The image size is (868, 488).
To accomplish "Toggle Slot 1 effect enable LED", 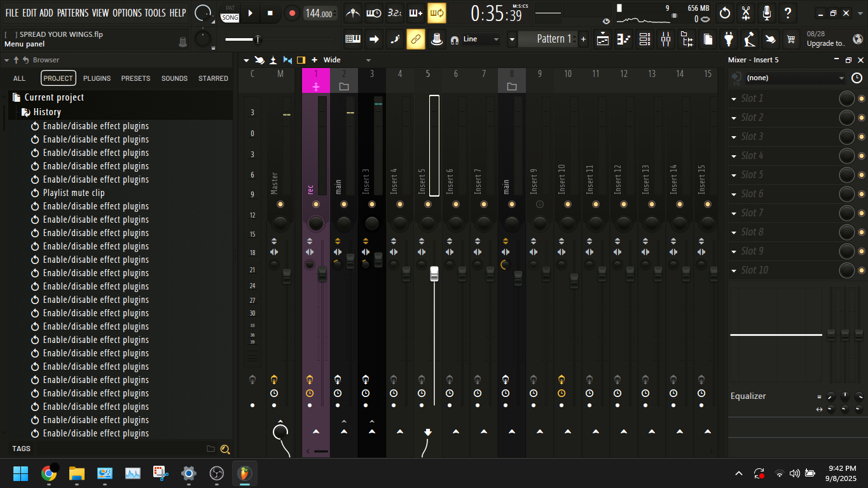I will click(862, 99).
